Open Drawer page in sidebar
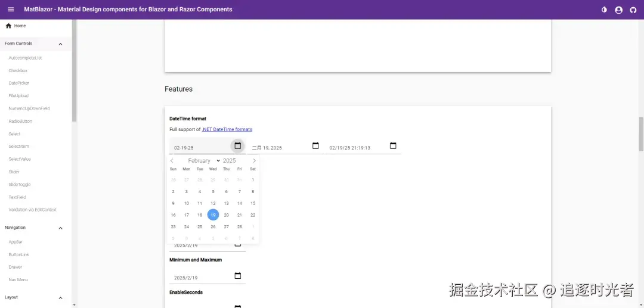644x308 pixels. [x=15, y=267]
